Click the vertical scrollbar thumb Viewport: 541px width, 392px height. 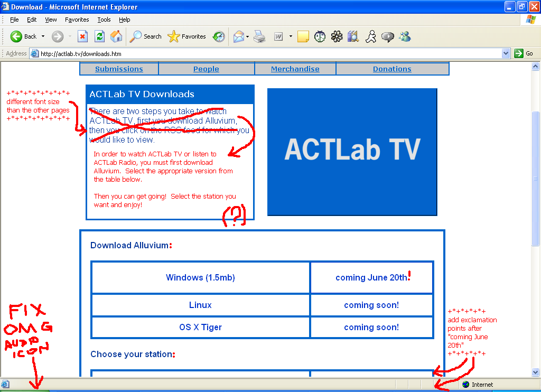536,179
